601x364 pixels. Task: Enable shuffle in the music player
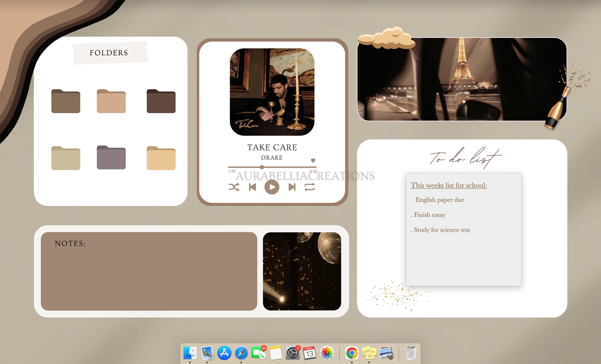click(x=234, y=187)
